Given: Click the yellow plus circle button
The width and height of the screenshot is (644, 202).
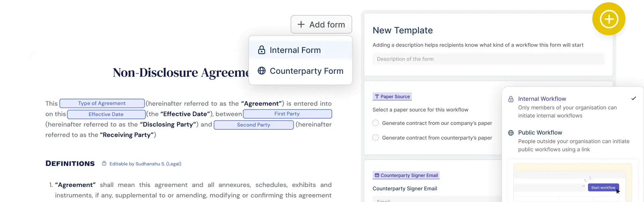Looking at the screenshot, I should click(x=609, y=19).
